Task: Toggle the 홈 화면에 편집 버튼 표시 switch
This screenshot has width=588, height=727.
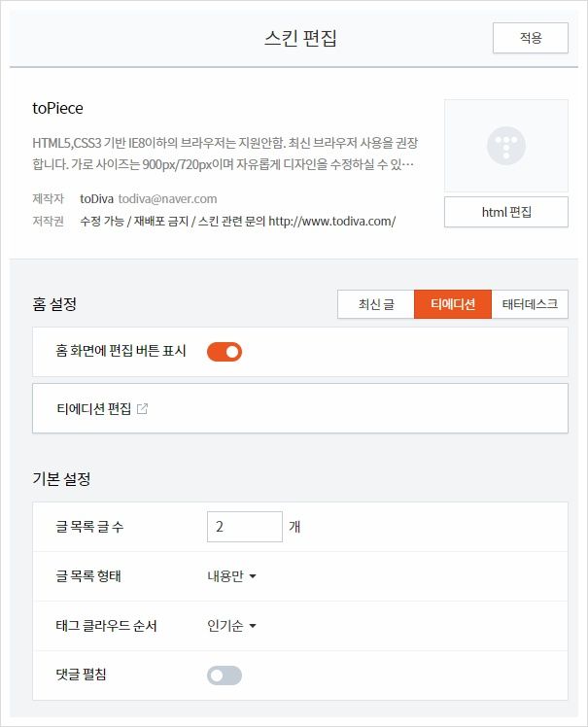Action: point(225,352)
